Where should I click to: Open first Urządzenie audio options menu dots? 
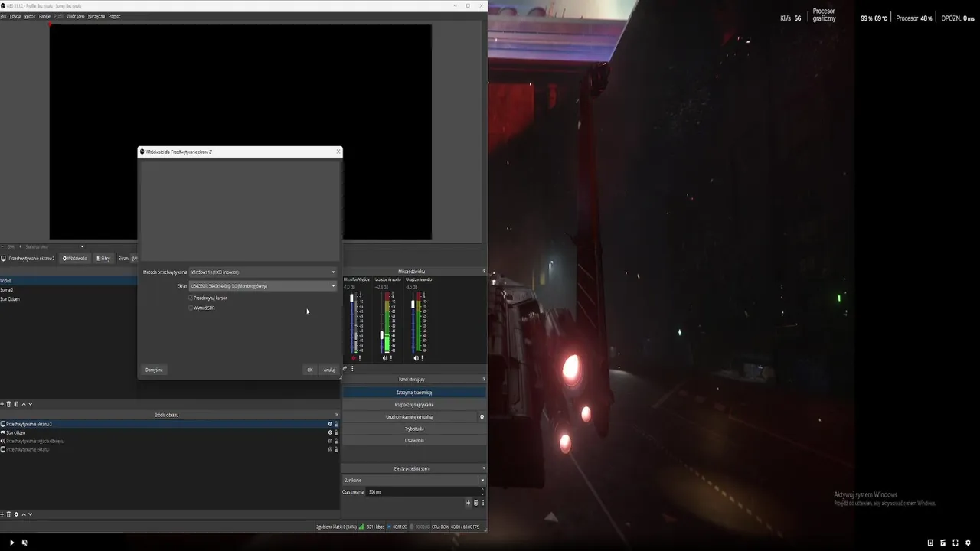coord(391,358)
